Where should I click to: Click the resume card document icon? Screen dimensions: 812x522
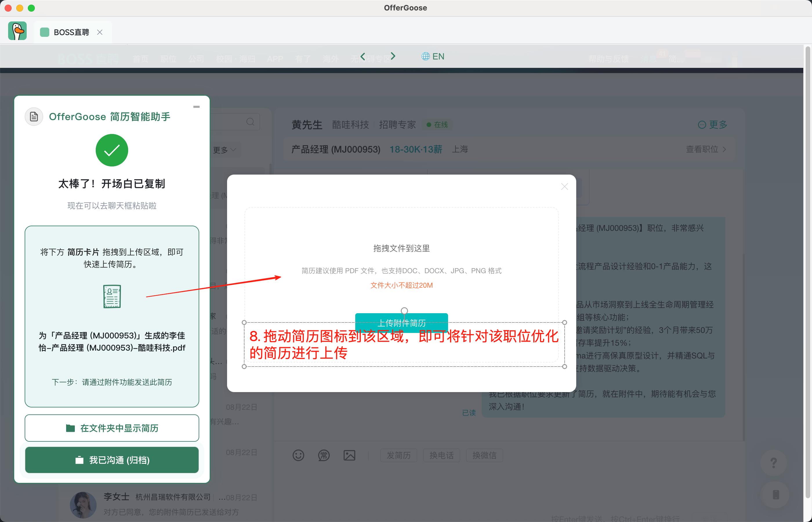112,296
